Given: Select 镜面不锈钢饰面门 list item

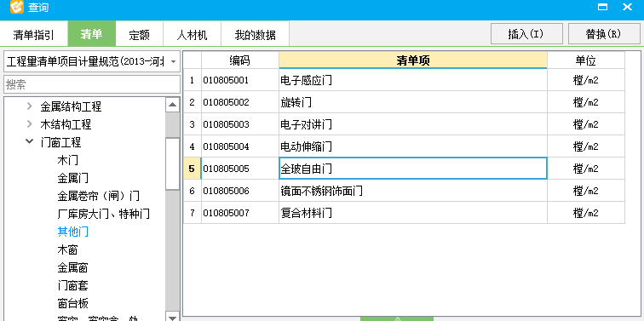Looking at the screenshot, I should (x=413, y=191).
